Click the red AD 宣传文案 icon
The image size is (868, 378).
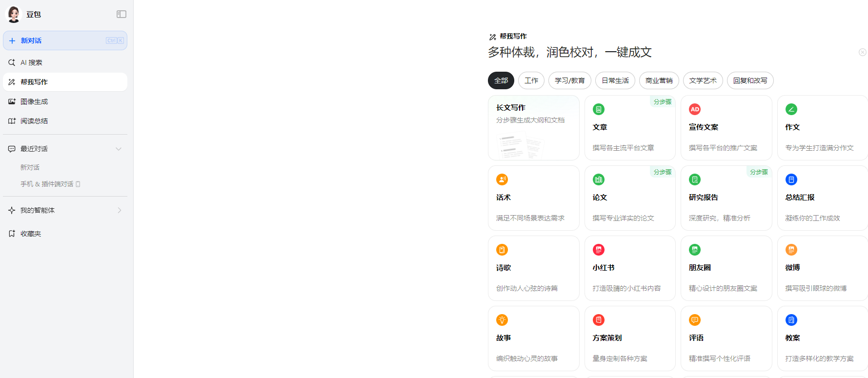(695, 109)
